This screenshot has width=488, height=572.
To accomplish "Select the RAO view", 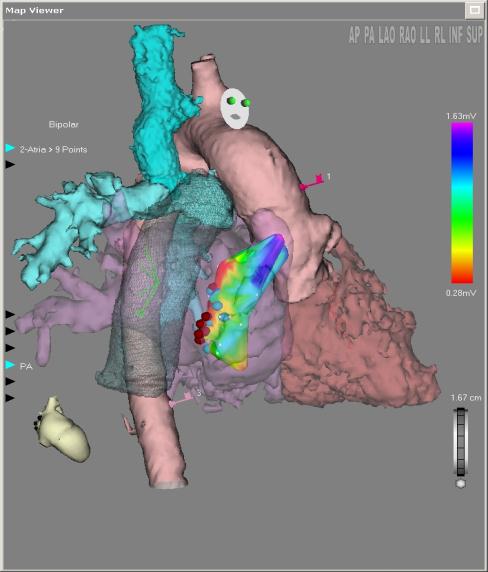I will click(x=408, y=35).
